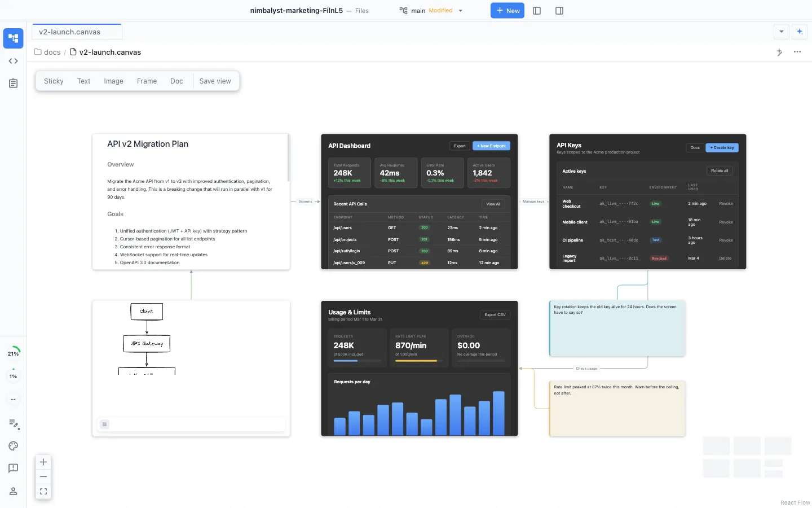Open the edit list icon in sidebar
Image resolution: width=812 pixels, height=508 pixels.
click(14, 423)
